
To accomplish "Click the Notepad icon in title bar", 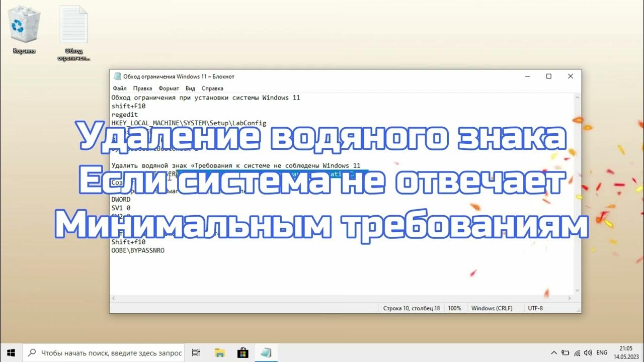I will tap(117, 76).
